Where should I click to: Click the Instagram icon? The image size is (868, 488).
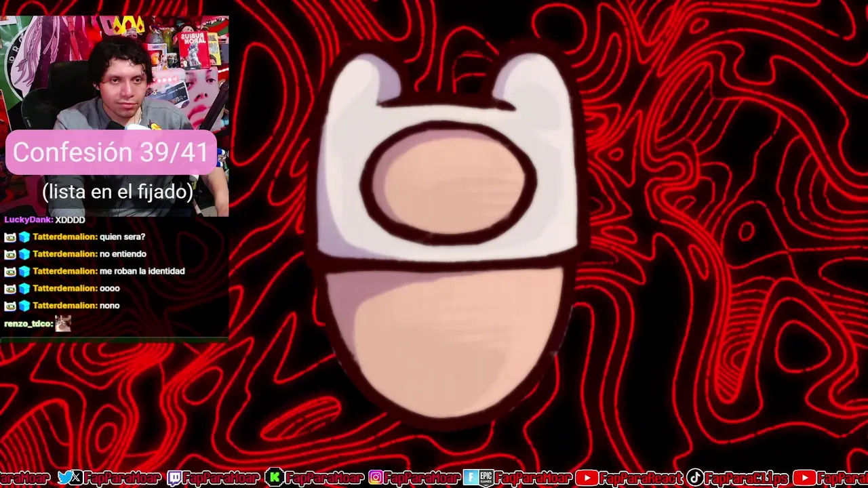tap(376, 478)
